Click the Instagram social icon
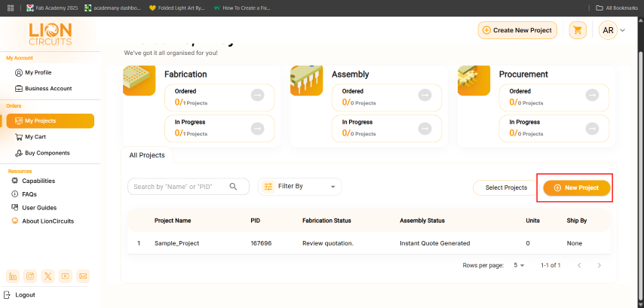644x308 pixels. point(30,276)
